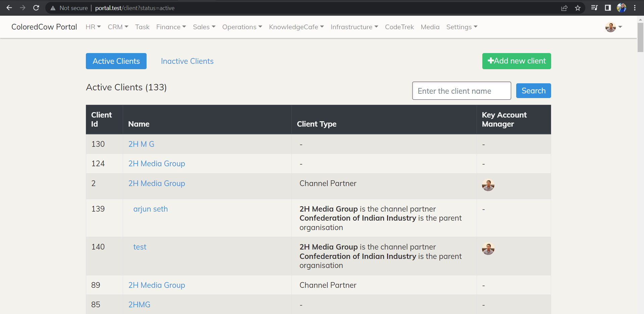The height and width of the screenshot is (314, 644).
Task: Bookmark this page with the star icon
Action: tap(578, 8)
